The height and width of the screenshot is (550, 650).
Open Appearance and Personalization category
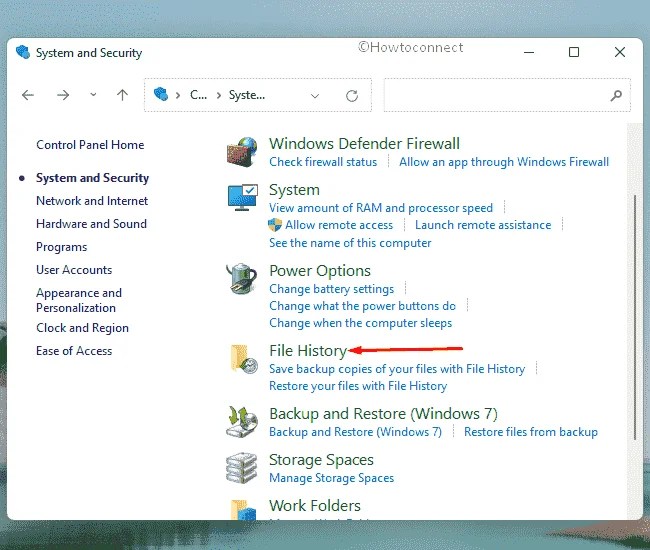[79, 300]
